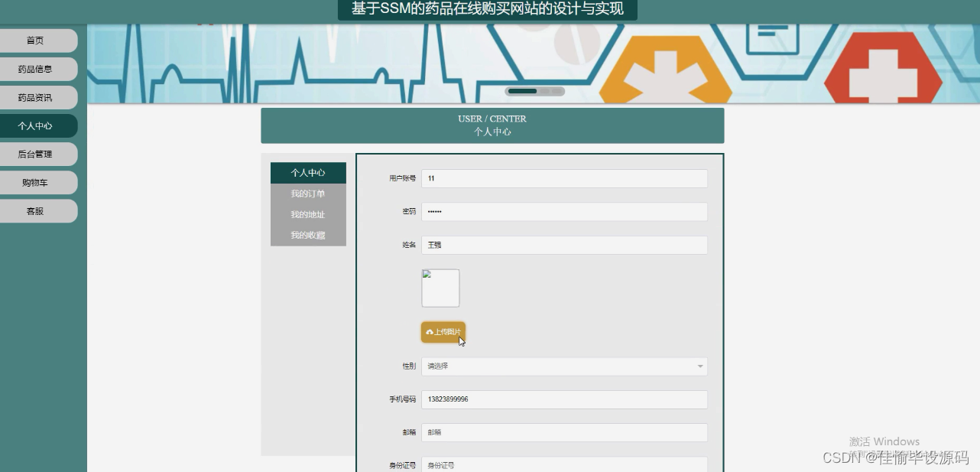Focus the 邮箱 input field
Viewport: 980px width, 472px height.
564,432
